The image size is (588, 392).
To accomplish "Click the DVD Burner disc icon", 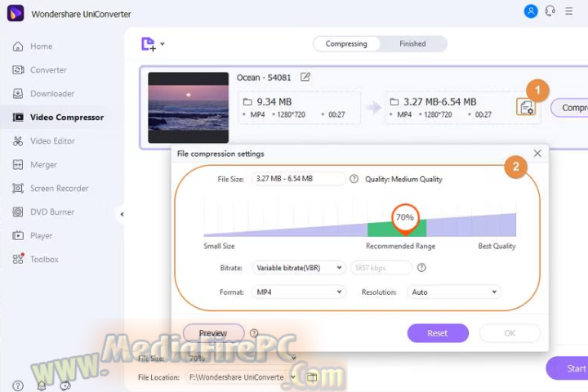I will [18, 212].
